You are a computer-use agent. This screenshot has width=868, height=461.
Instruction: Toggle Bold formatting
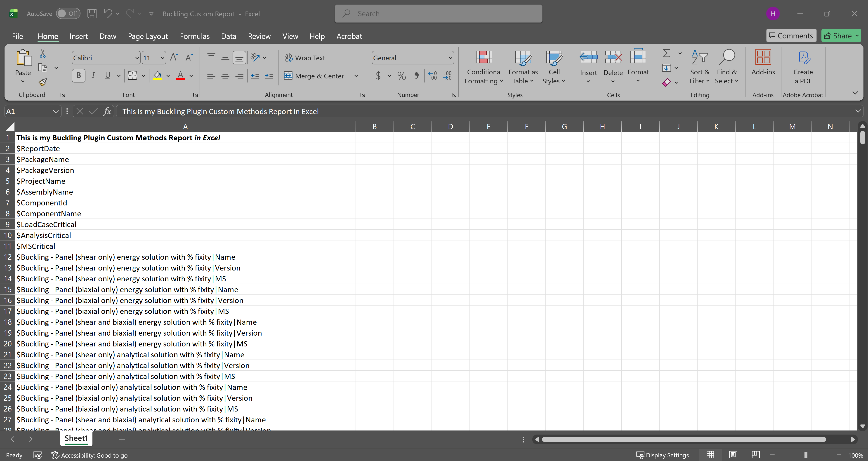click(x=78, y=76)
